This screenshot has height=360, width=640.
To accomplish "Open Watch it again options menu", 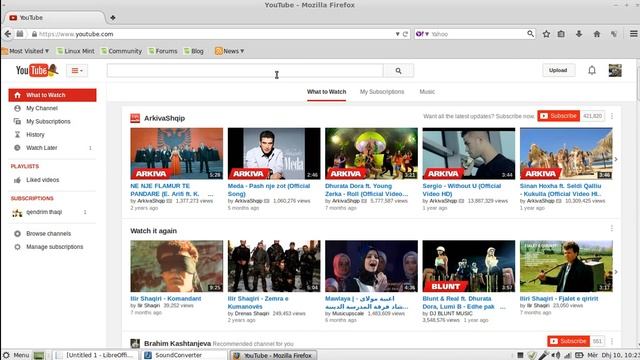I will [x=612, y=229].
